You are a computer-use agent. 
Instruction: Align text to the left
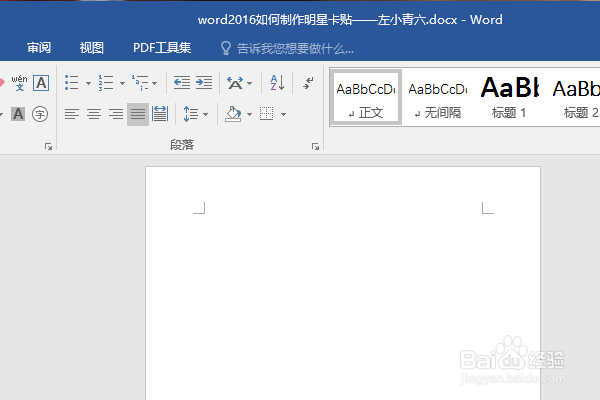(72, 114)
